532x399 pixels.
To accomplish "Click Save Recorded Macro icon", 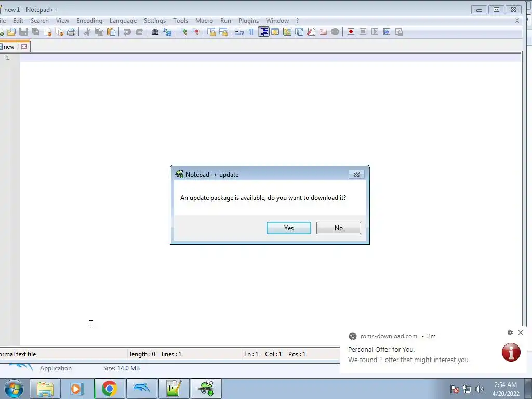I will point(399,32).
